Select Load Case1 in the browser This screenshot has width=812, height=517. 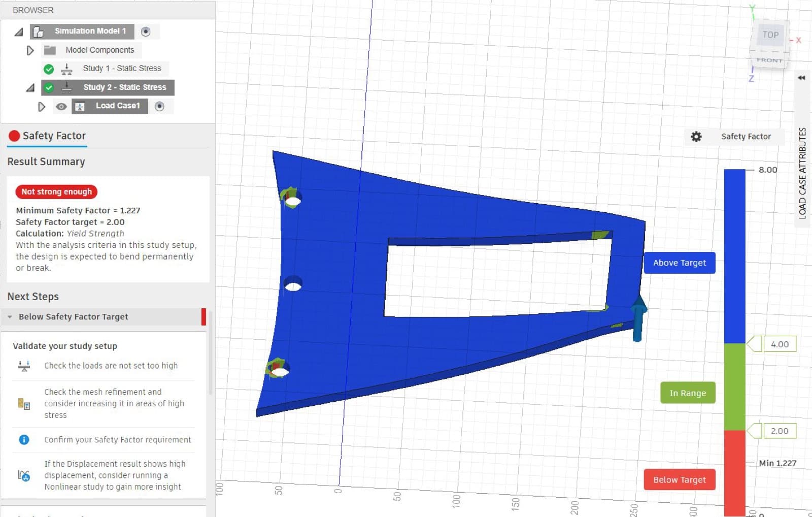tap(118, 106)
